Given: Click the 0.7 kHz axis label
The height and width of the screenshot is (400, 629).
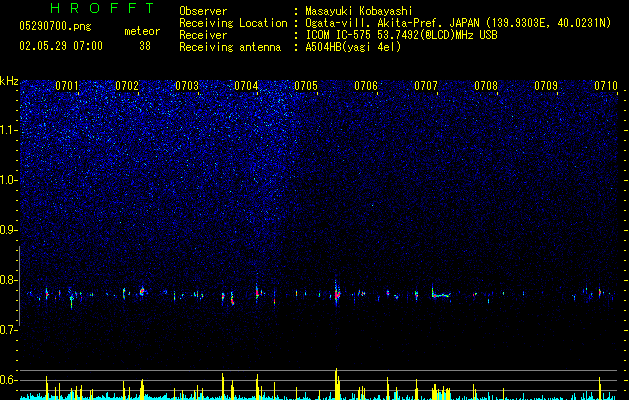Looking at the screenshot, I should 8,330.
